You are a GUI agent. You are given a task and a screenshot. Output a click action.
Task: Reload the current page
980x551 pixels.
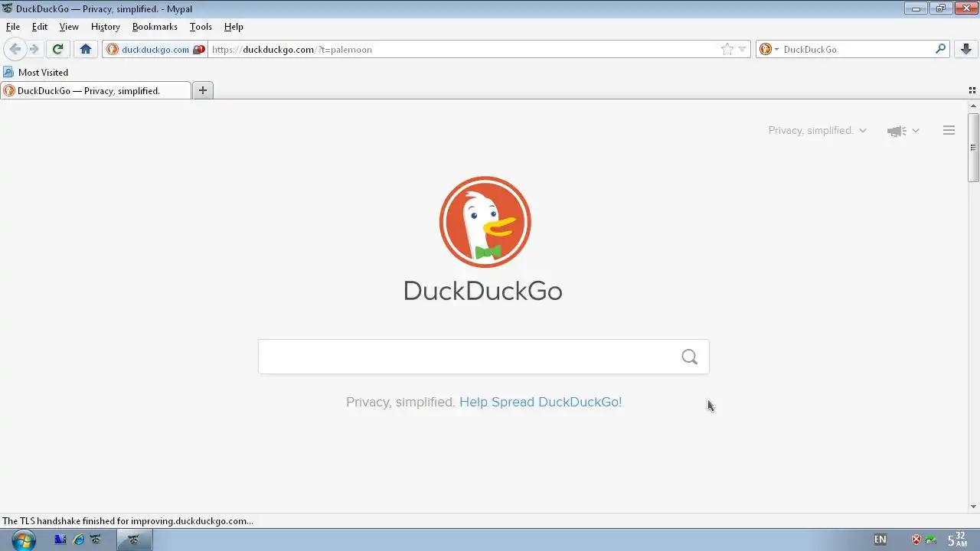coord(57,49)
